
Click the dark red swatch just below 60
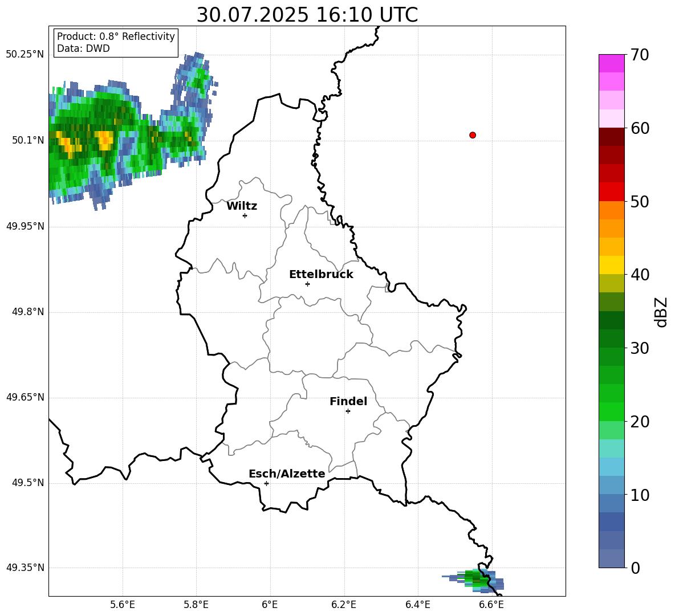(611, 137)
